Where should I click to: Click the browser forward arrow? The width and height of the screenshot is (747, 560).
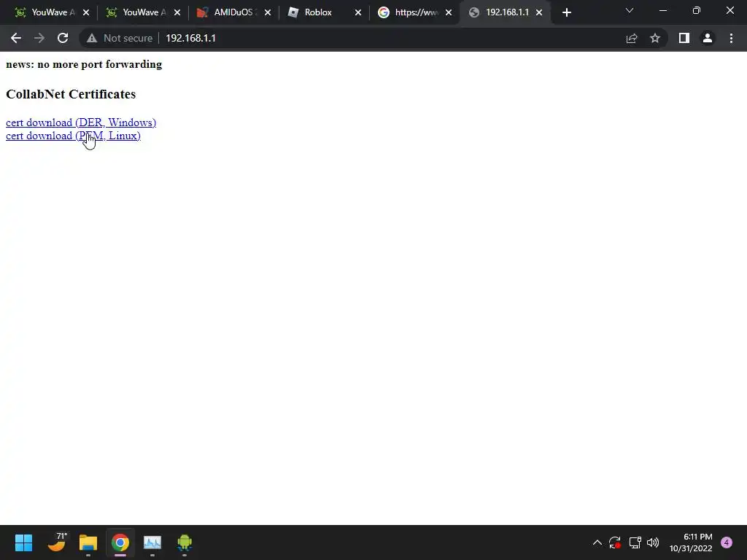39,38
